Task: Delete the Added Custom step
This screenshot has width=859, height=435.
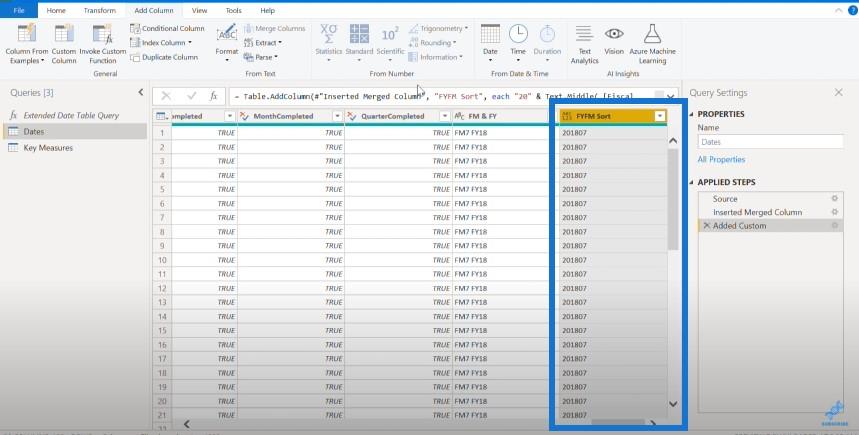Action: (706, 226)
